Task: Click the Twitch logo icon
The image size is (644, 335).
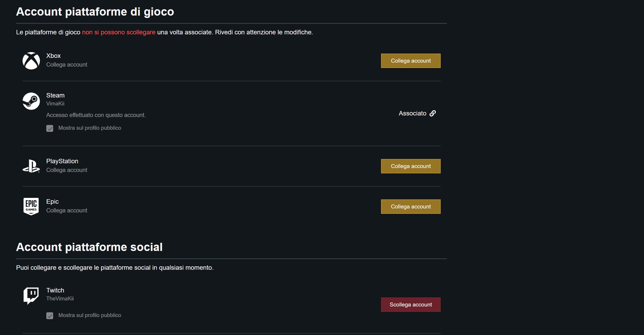Action: [x=31, y=296]
